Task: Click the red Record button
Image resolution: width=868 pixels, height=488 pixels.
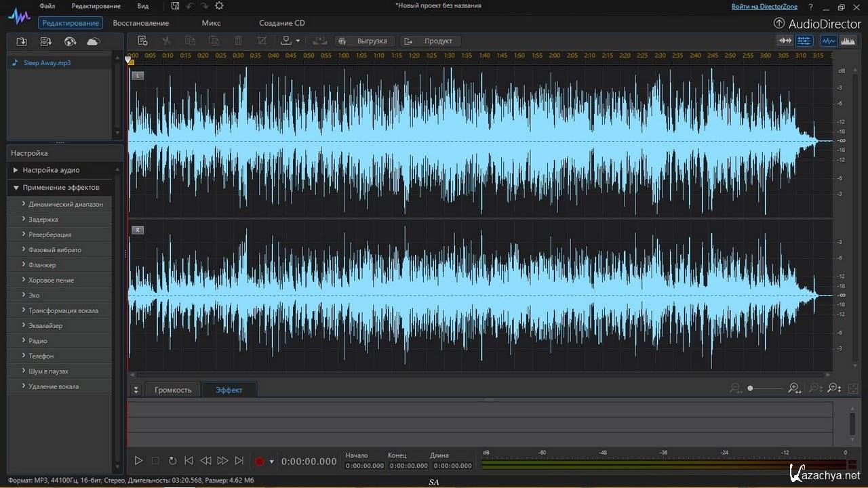Action: (259, 462)
